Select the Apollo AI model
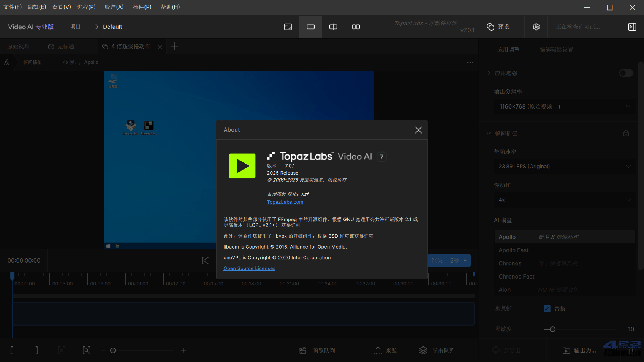This screenshot has height=362, width=644. (x=565, y=237)
